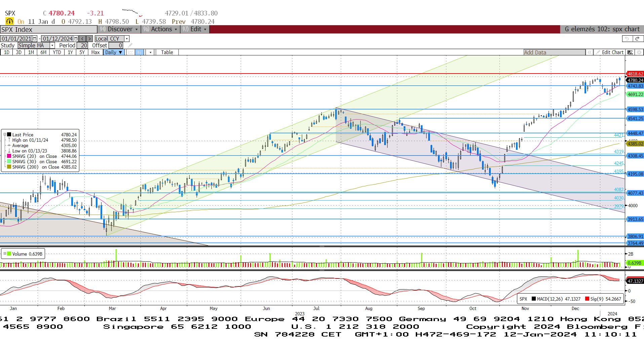Click the 4195.08 level axis label
The height and width of the screenshot is (353, 644).
point(635,174)
